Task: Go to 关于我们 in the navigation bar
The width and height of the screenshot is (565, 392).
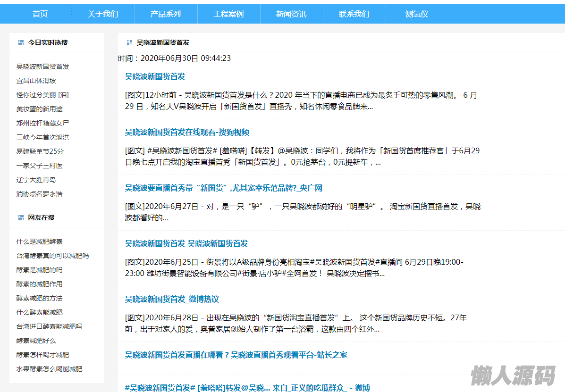Action: [103, 14]
